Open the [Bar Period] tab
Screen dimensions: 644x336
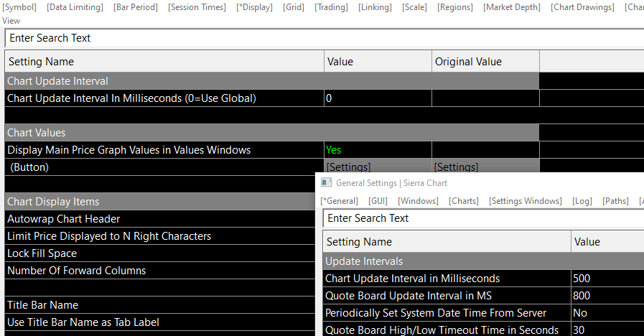(136, 7)
